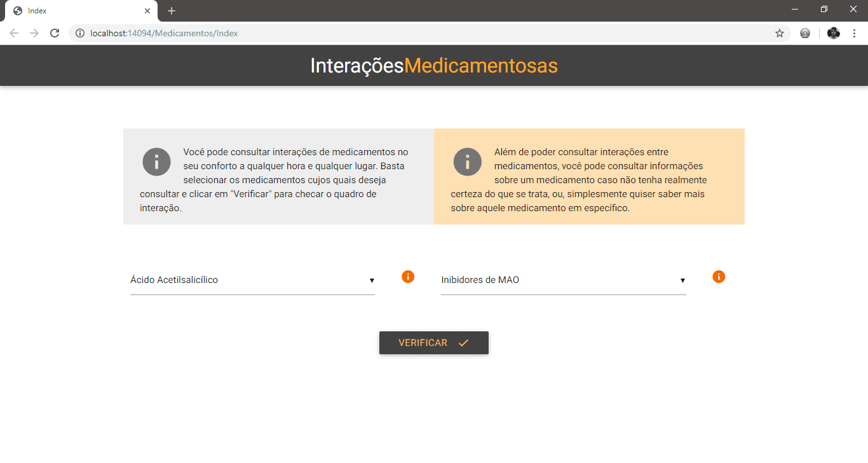
Task: Click the orange info icon beside Ácido Acetilsalicílico
Action: tap(408, 277)
